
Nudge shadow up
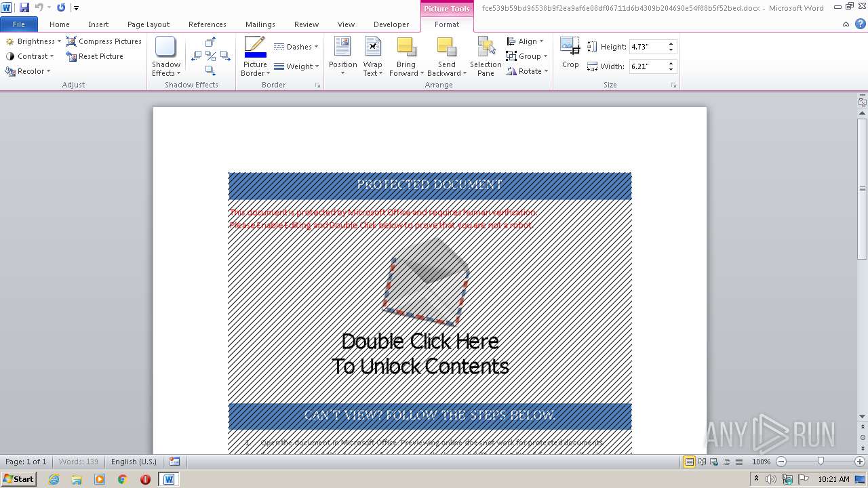(x=210, y=42)
